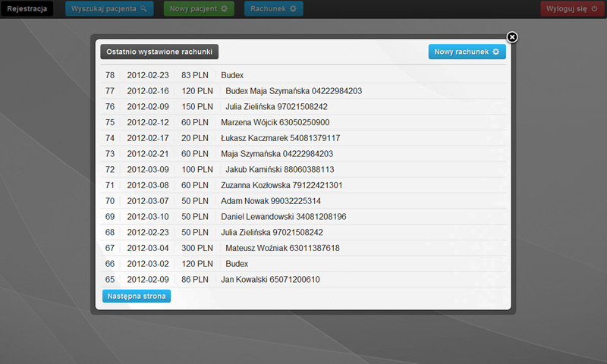Click date 2012-03-09
Viewport: 607px width, 364px height.
coord(148,169)
